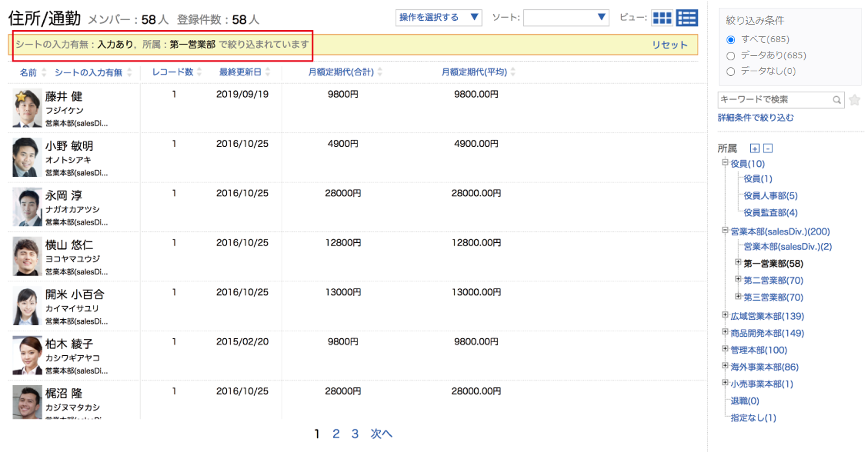The height and width of the screenshot is (452, 868).
Task: Collapse the 役員(10) tree node
Action: pyautogui.click(x=725, y=163)
